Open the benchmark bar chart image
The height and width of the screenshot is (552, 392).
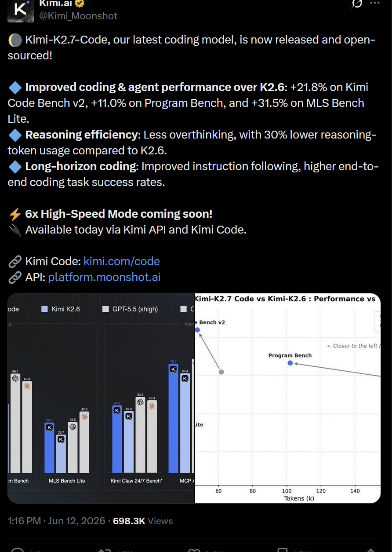[101, 398]
